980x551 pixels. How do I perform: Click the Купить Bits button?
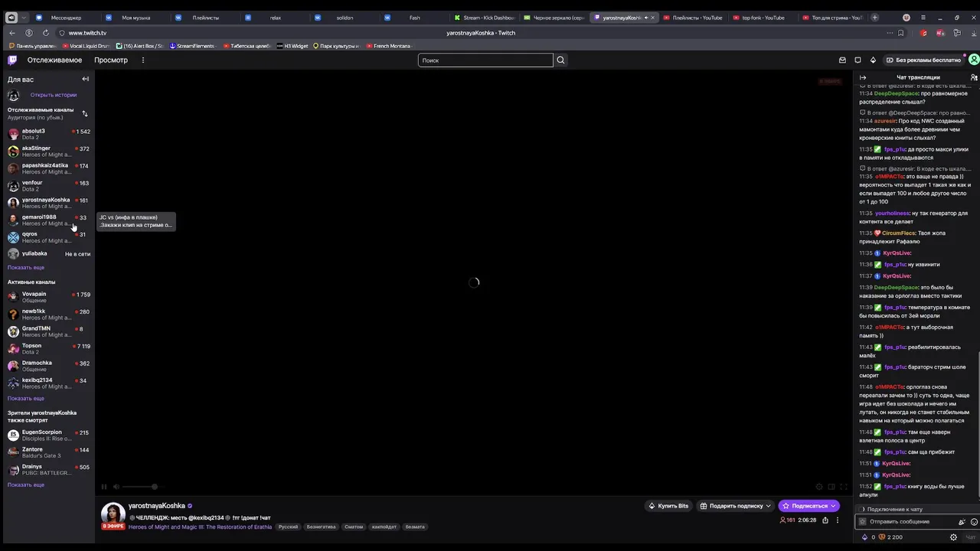click(x=668, y=506)
